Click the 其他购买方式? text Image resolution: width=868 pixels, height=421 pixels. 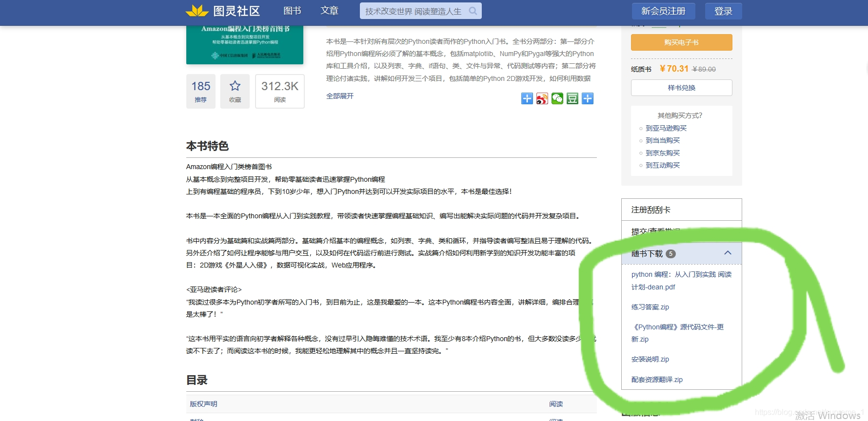click(680, 115)
